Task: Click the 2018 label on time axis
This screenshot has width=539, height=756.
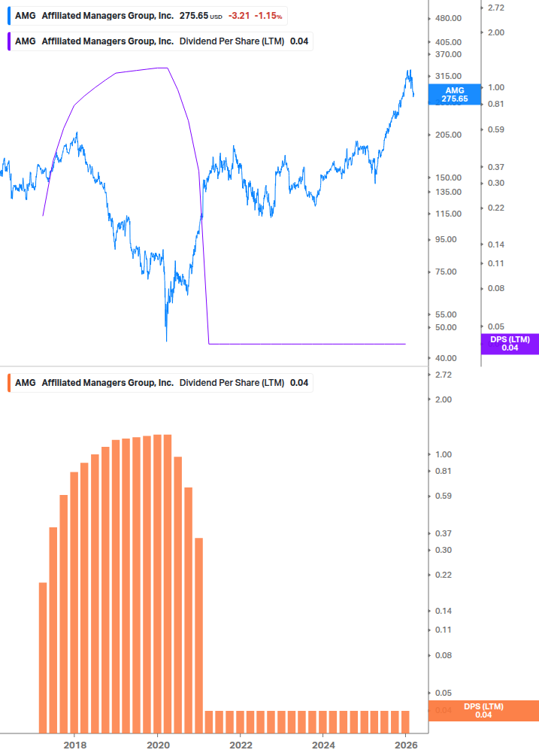Action: (x=75, y=745)
